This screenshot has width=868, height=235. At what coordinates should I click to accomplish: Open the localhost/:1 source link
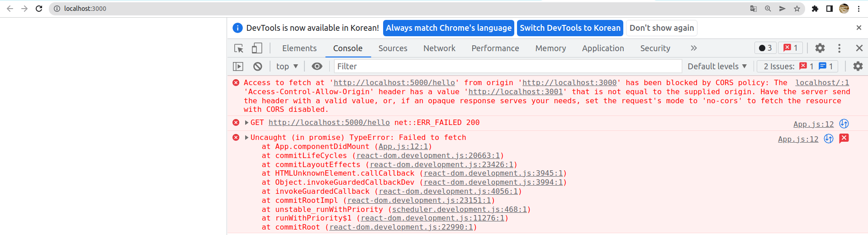pos(822,83)
